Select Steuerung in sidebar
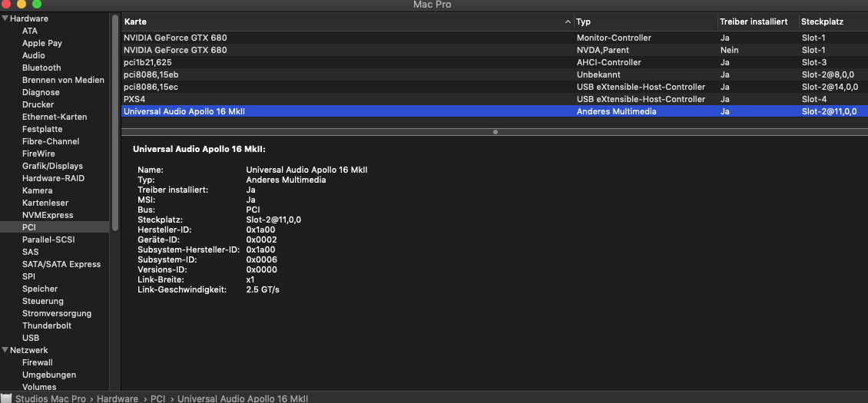This screenshot has height=403, width=868. [42, 301]
